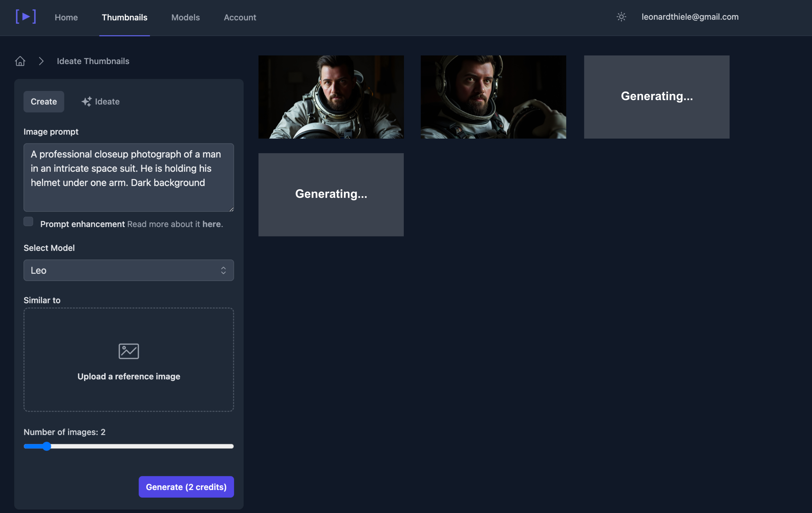Click the app logo play icon

(x=26, y=16)
